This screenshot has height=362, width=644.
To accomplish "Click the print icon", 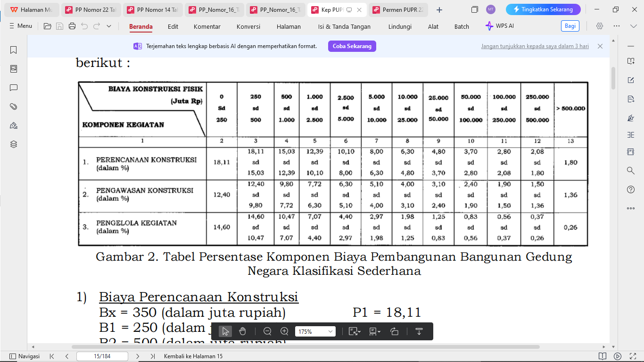I will coord(72,26).
